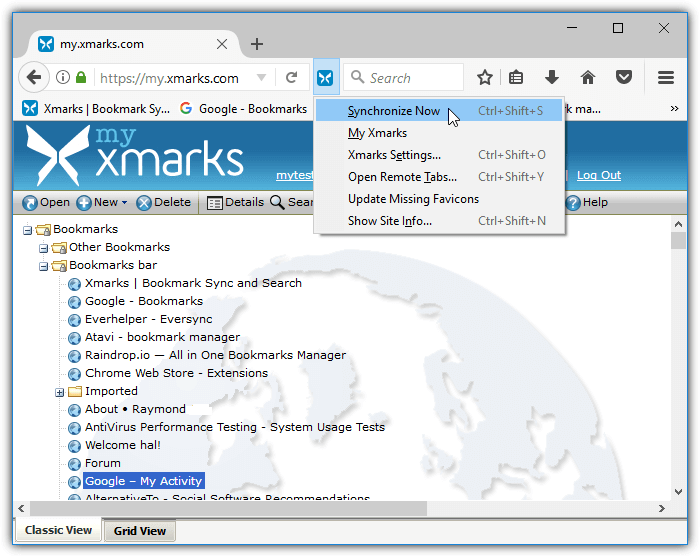The image size is (700, 556).
Task: Click the bookmark star icon
Action: [x=485, y=78]
